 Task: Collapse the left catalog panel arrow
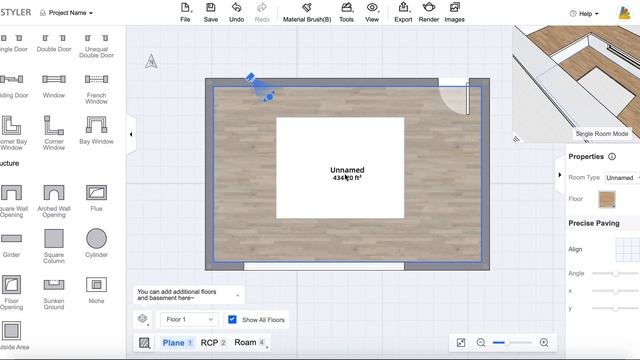131,134
